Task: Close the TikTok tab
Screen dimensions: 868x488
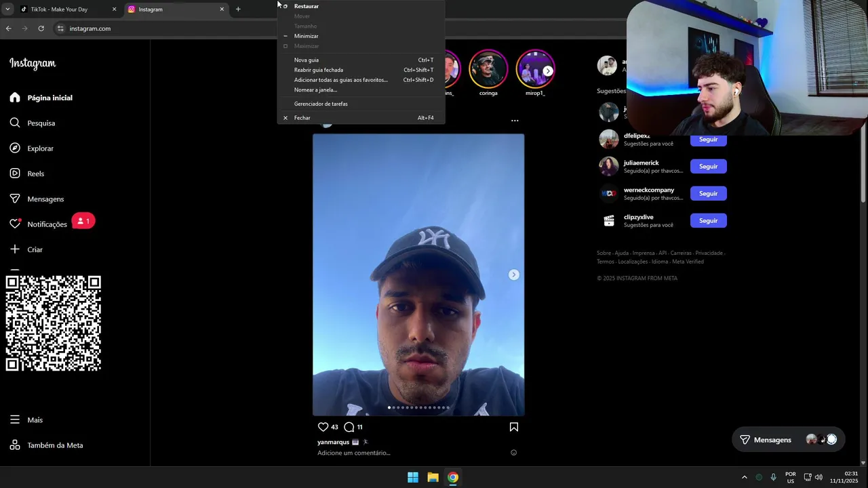Action: (114, 9)
